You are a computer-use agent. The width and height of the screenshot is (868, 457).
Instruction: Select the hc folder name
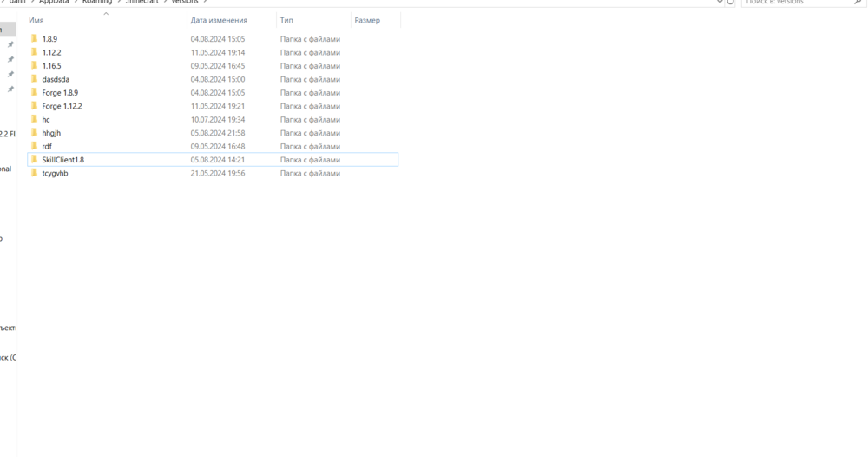46,120
